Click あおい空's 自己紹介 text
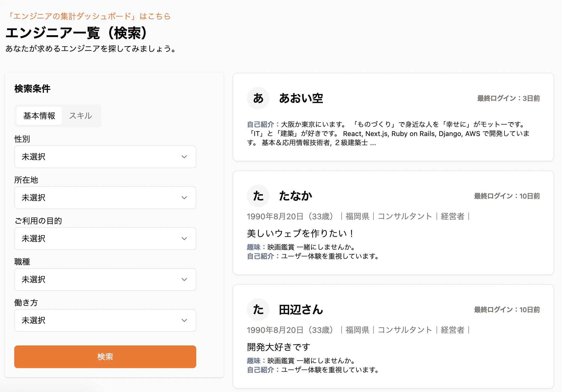Image resolution: width=562 pixels, height=392 pixels. pos(388,134)
